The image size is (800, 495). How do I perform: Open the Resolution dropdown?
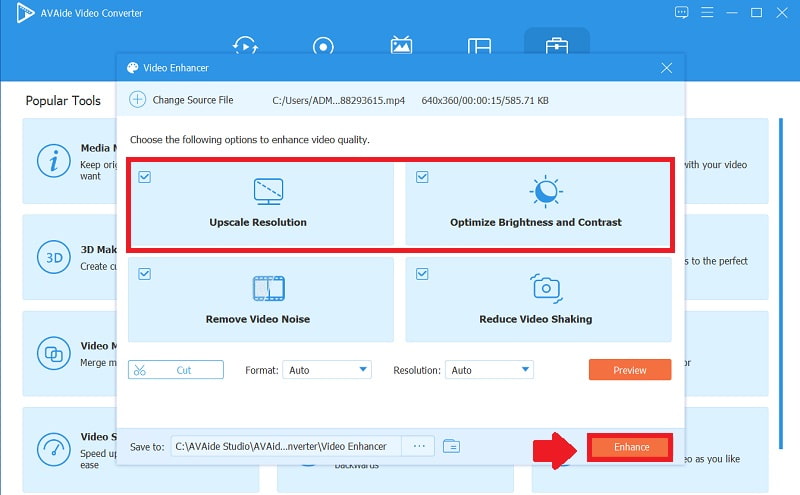[489, 370]
